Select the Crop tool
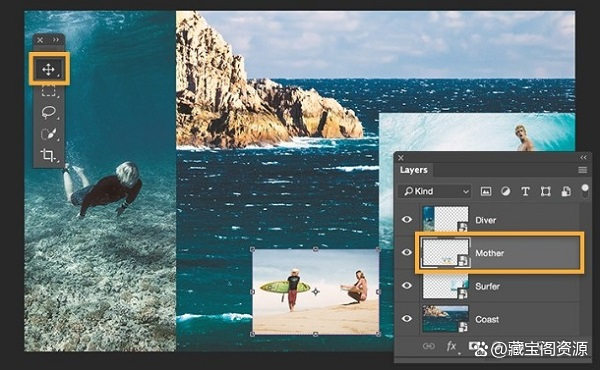 coord(49,155)
